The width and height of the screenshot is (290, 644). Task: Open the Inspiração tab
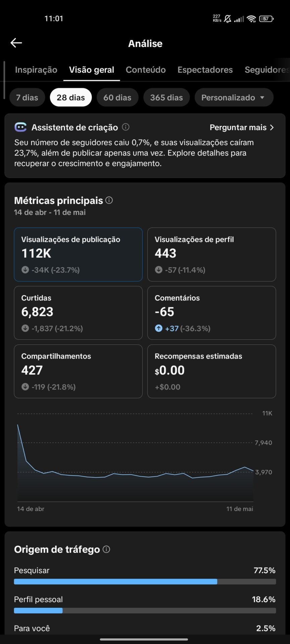point(36,70)
